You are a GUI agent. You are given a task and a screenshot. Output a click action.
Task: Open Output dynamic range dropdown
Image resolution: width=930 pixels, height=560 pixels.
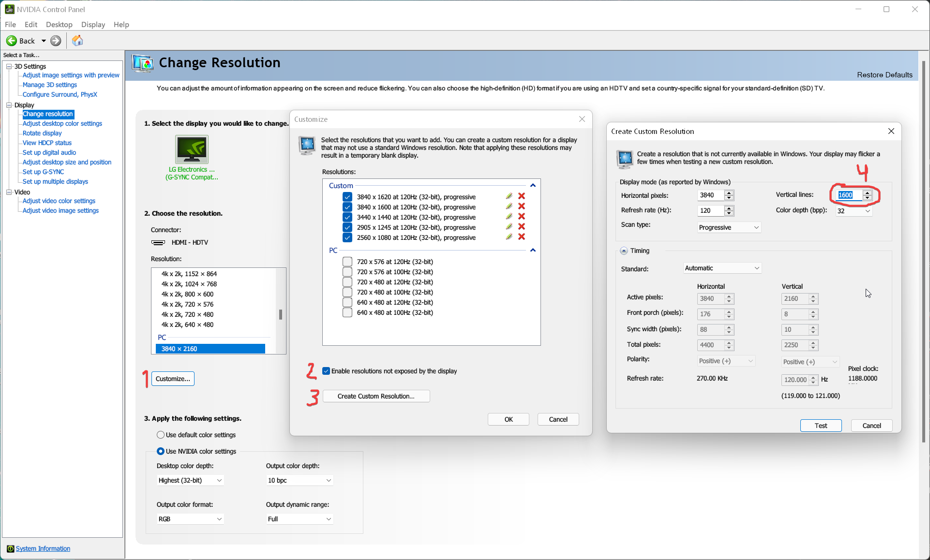pyautogui.click(x=300, y=519)
